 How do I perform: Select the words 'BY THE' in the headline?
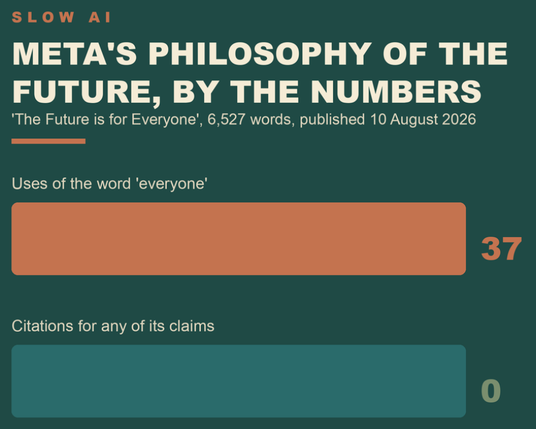[x=236, y=91]
